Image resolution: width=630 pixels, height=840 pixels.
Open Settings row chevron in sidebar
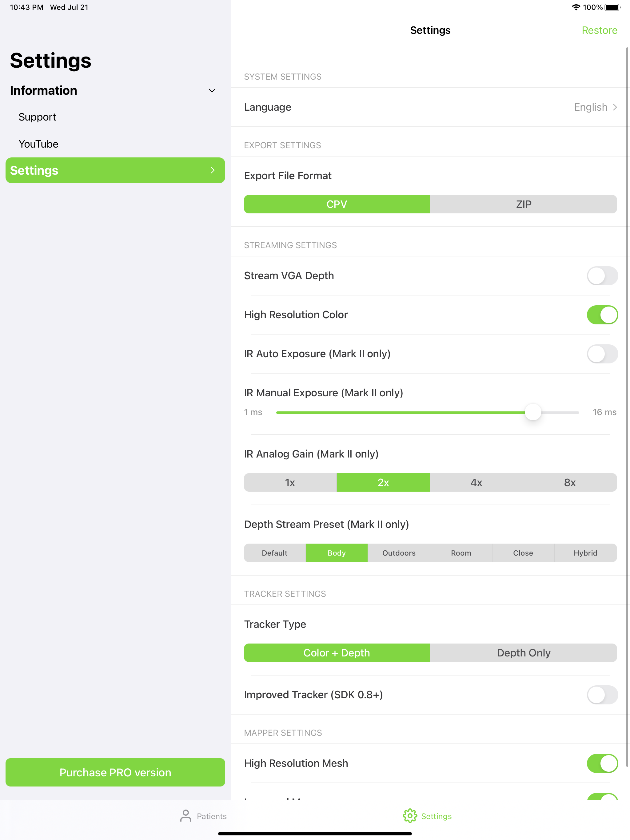point(212,171)
